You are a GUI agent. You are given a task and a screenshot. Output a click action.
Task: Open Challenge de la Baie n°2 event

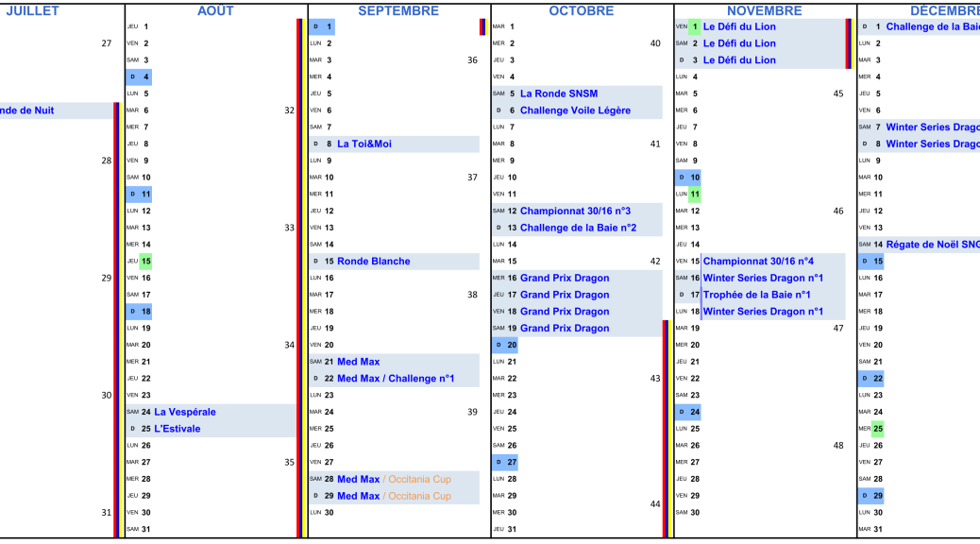tap(578, 228)
